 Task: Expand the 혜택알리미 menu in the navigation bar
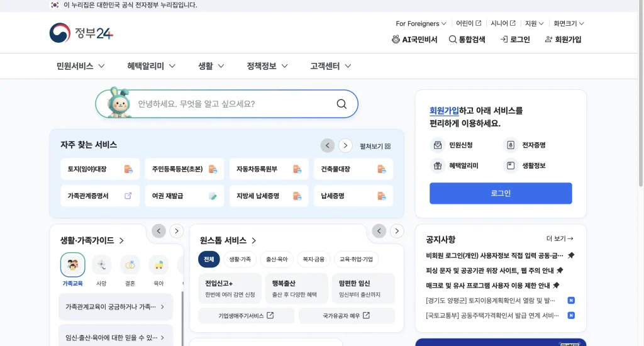pos(151,66)
